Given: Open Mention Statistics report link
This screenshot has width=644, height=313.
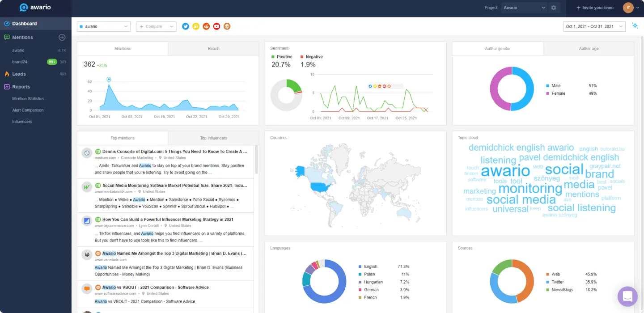Looking at the screenshot, I should pos(28,99).
